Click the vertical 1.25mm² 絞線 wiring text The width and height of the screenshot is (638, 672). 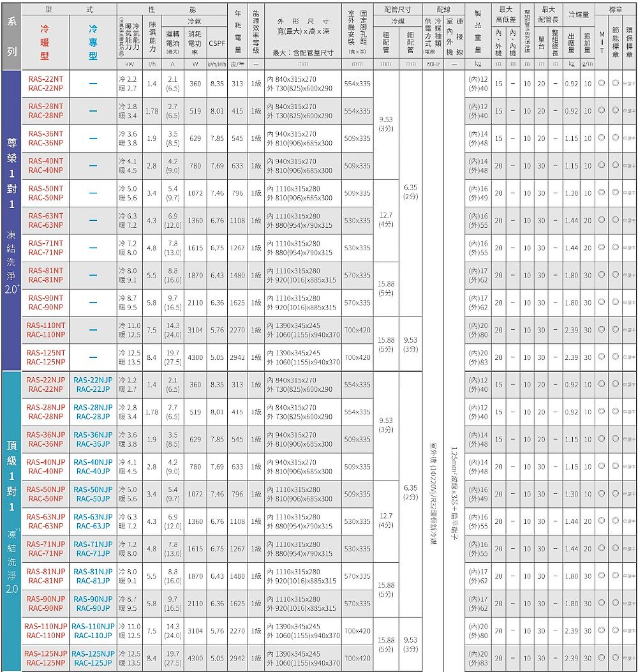point(454,494)
